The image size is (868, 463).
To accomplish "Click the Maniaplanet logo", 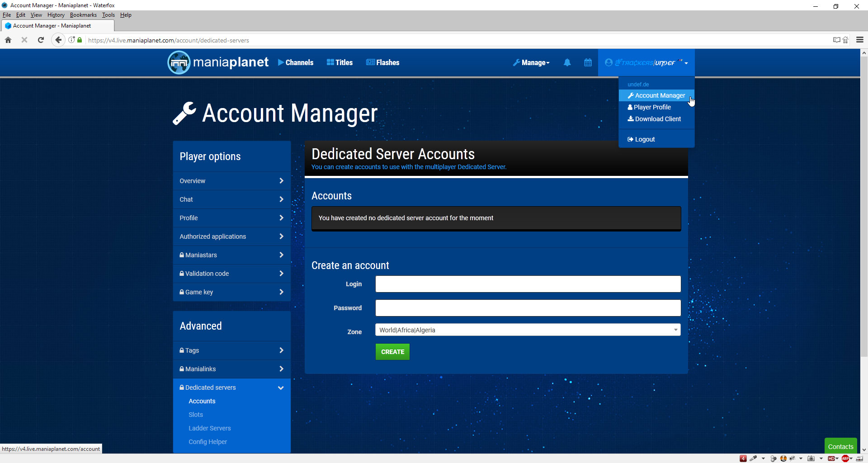I will click(218, 62).
